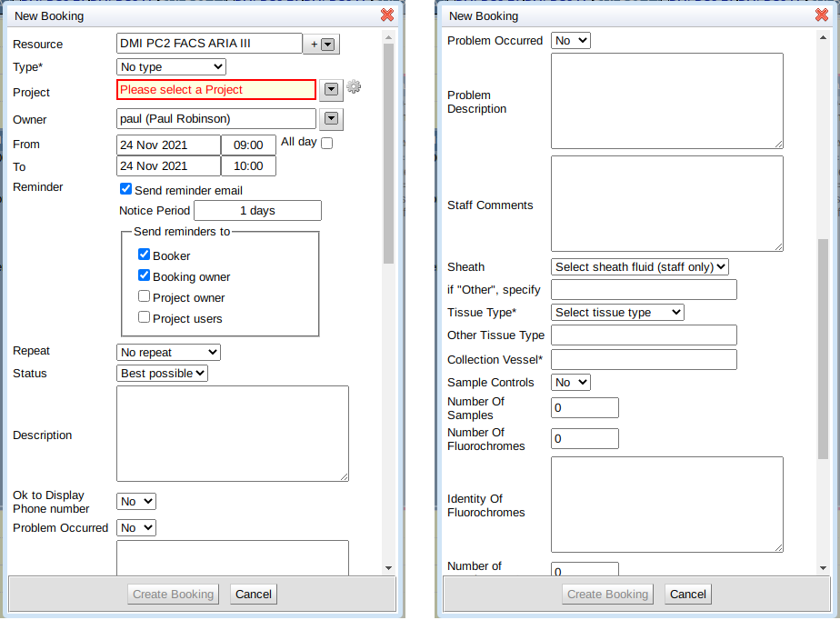Screen dimensions: 840x620
Task: Expand the Repeat dropdown
Action: coord(168,352)
